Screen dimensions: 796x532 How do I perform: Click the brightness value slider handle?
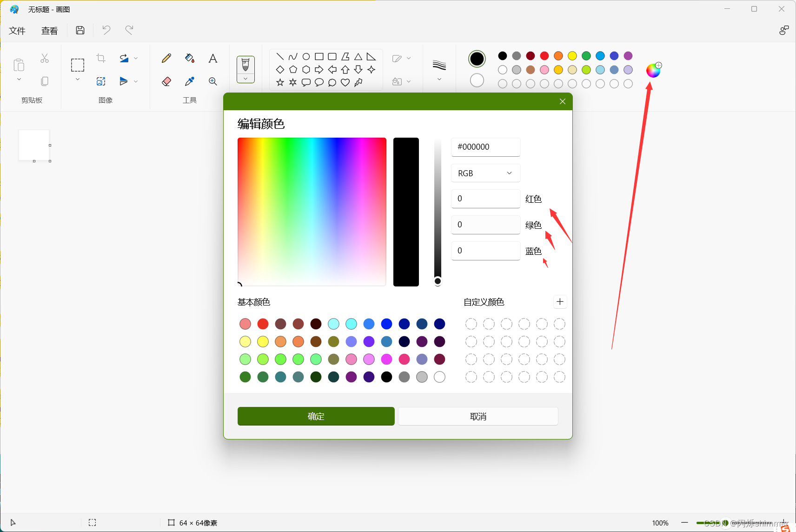tap(438, 281)
